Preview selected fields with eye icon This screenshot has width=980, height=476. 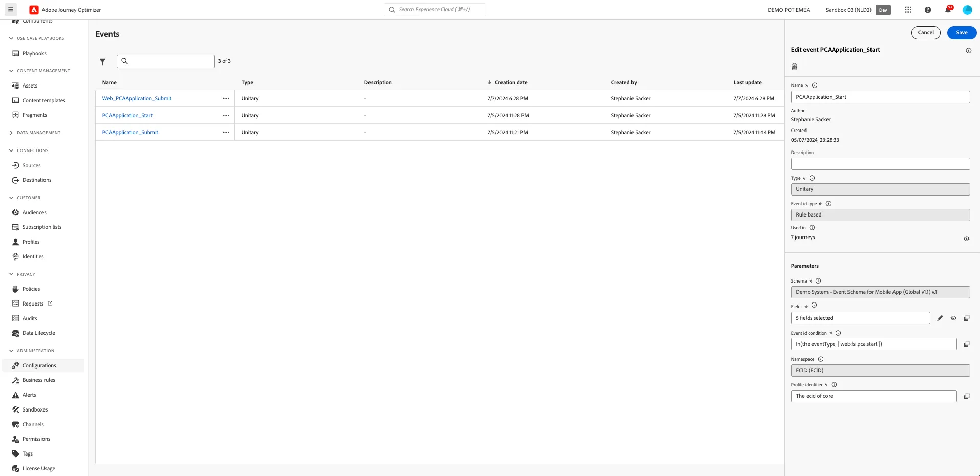pyautogui.click(x=953, y=318)
